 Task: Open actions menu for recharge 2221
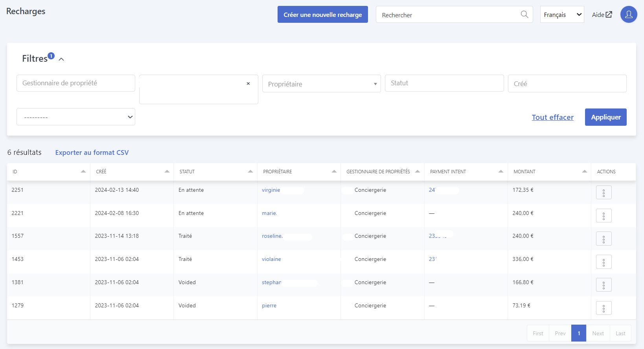[604, 216]
